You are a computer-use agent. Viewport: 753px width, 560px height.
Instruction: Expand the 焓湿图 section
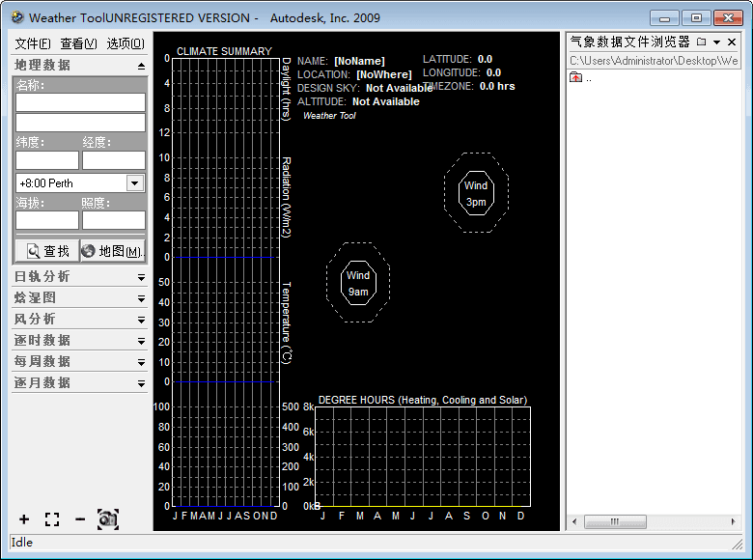(x=141, y=298)
